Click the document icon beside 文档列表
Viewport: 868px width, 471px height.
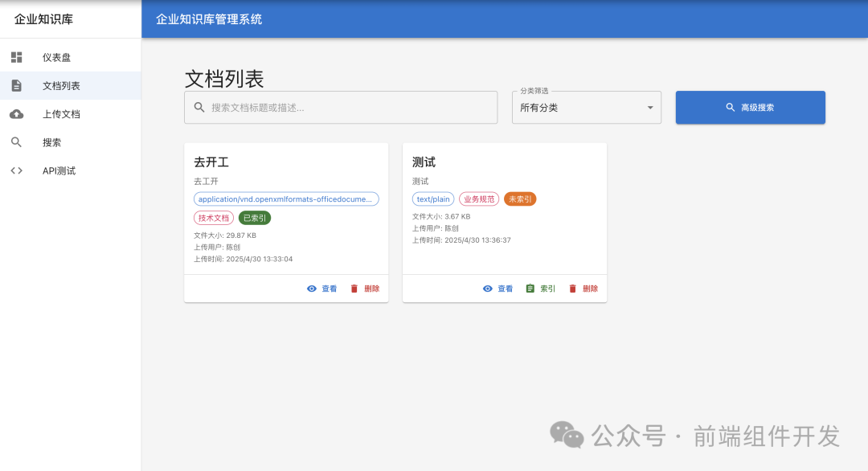[17, 85]
